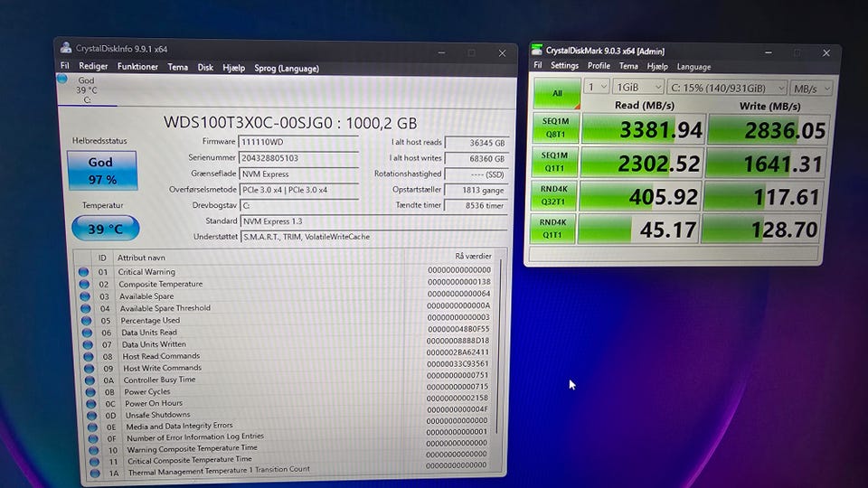Click status icon for Warning Composite Temperature Time

tap(93, 450)
